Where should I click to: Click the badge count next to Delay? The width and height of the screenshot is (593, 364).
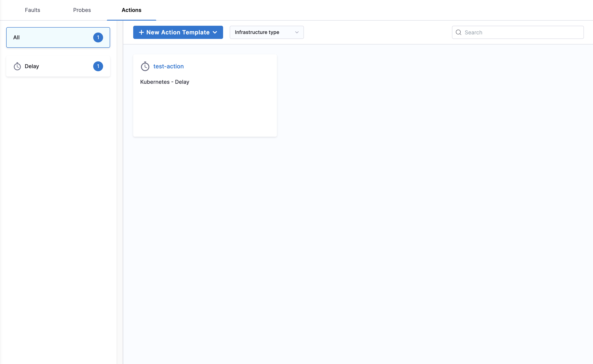point(98,66)
